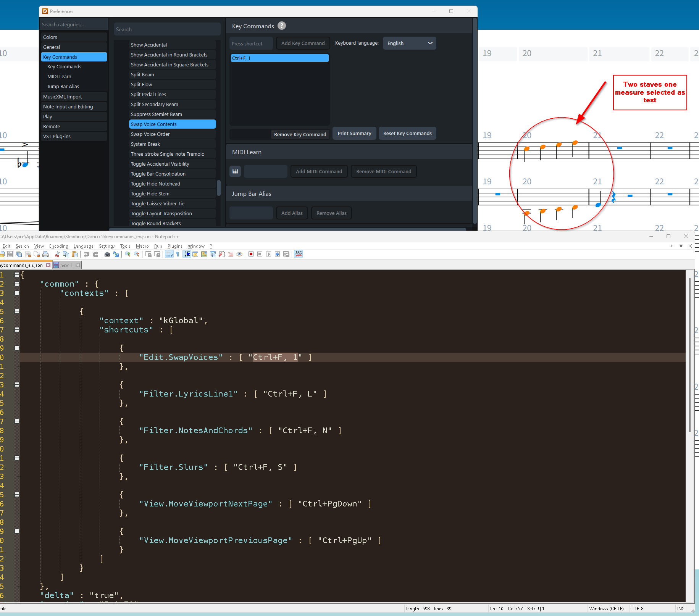Screen dimensions: 699x616
Task: Click the Press shortcut input field
Action: tap(251, 43)
